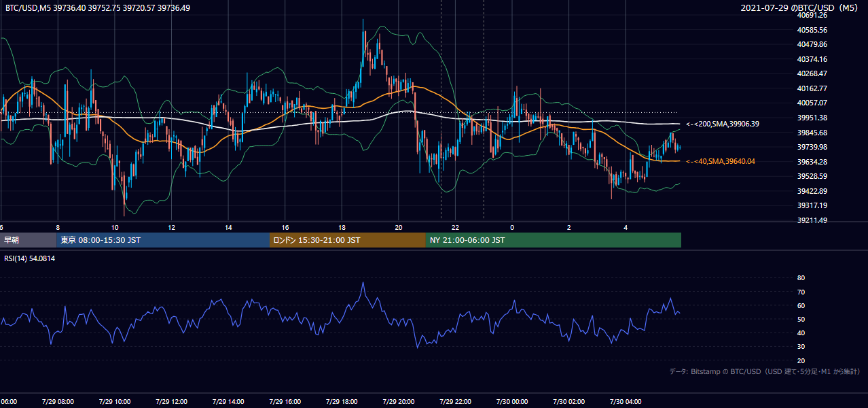The height and width of the screenshot is (408, 868).
Task: Click price axis value 40057.07
Action: click(812, 103)
